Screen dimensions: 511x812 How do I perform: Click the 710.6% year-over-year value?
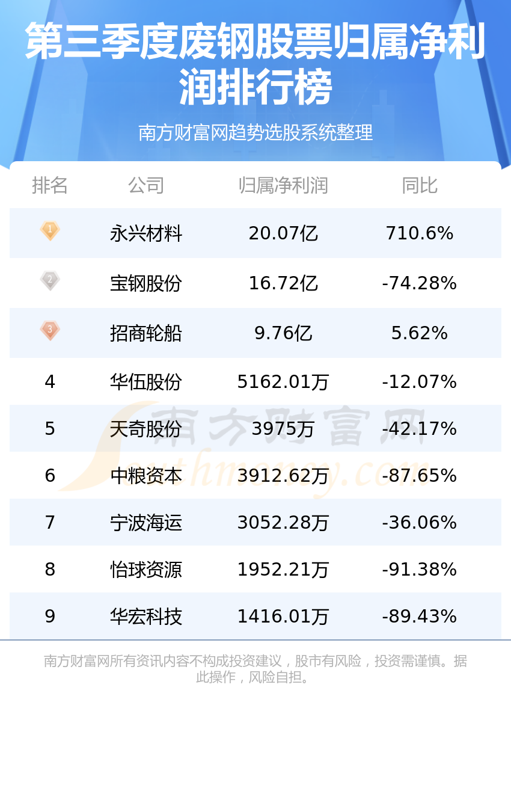pyautogui.click(x=420, y=233)
